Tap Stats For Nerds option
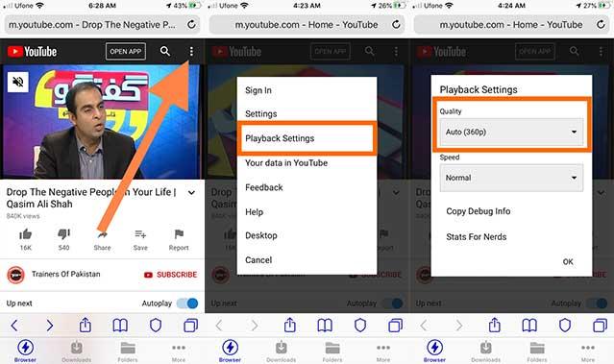Viewport: 614px width, 364px height. (477, 237)
